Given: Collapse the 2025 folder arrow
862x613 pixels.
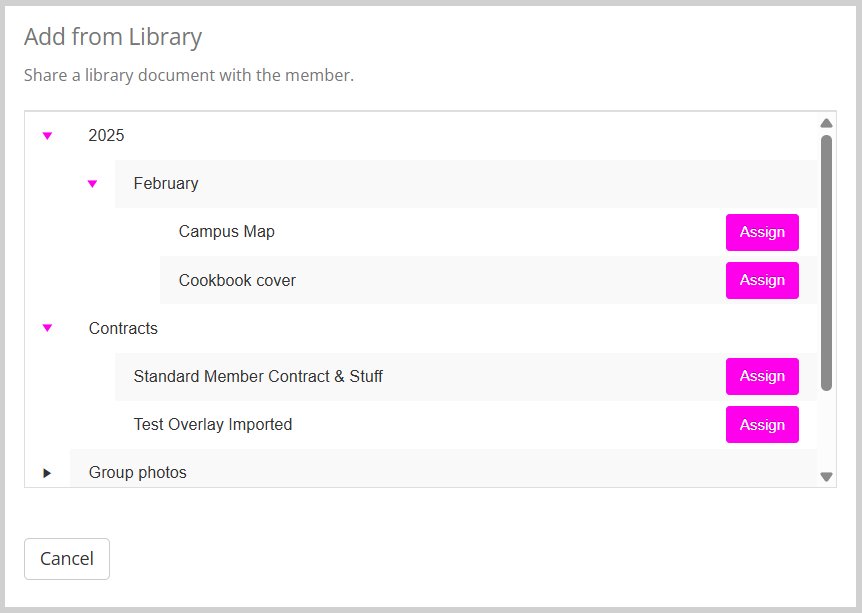Looking at the screenshot, I should pos(47,136).
